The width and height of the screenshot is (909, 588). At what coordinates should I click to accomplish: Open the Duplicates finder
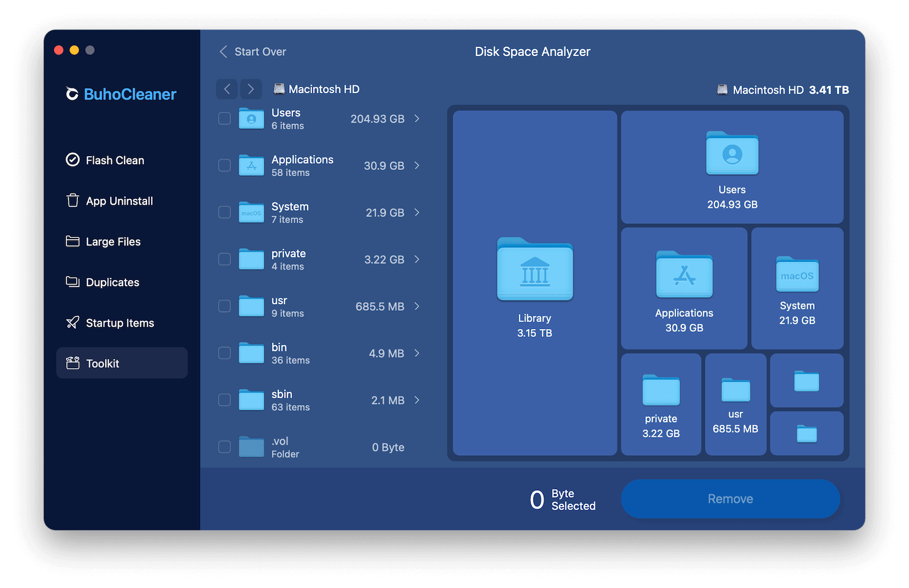click(x=111, y=282)
